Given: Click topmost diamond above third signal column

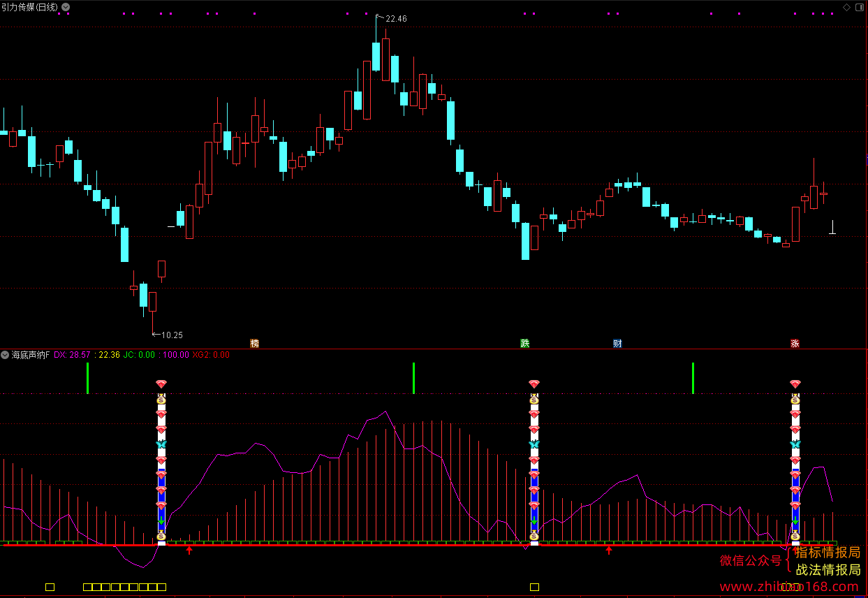Looking at the screenshot, I should click(795, 384).
